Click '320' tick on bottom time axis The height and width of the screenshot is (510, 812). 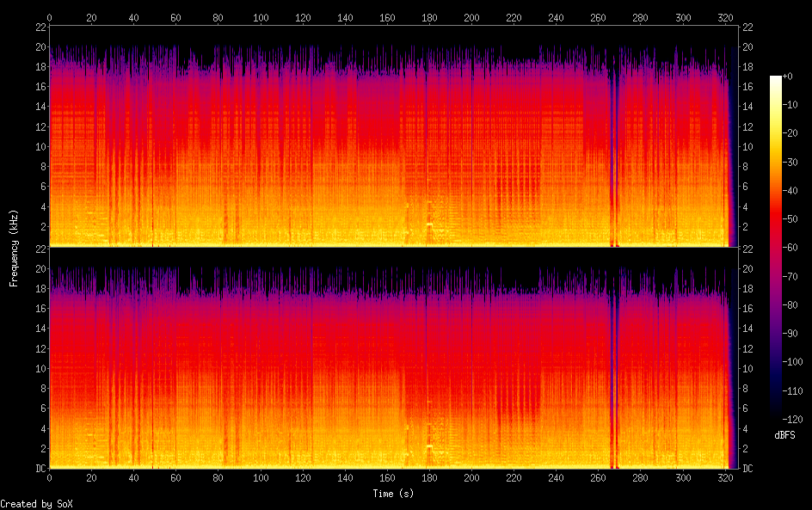[725, 478]
